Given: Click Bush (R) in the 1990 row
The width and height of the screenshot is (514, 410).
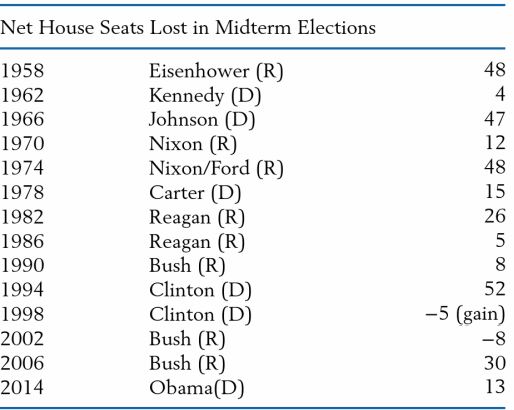Looking at the screenshot, I should (x=187, y=266).
